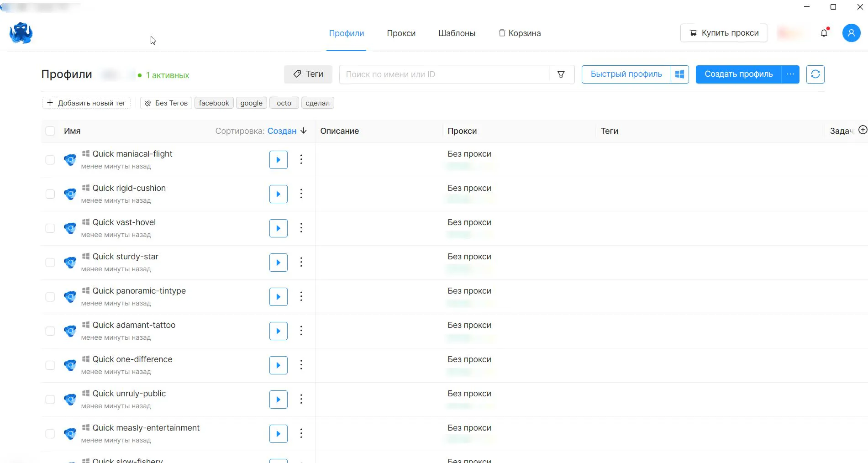Tick the checkbox for Quick rigid-cushion

click(50, 194)
